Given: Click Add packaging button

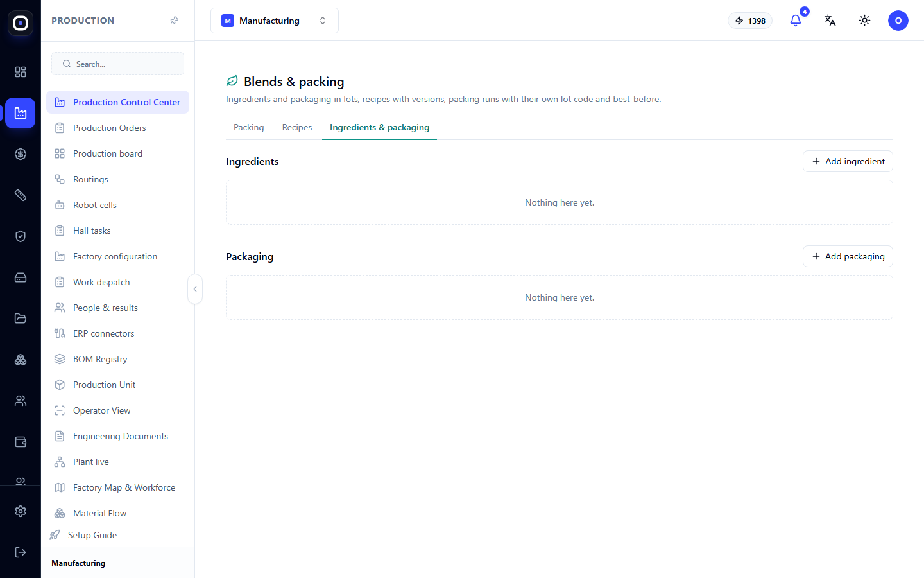Looking at the screenshot, I should coord(848,256).
